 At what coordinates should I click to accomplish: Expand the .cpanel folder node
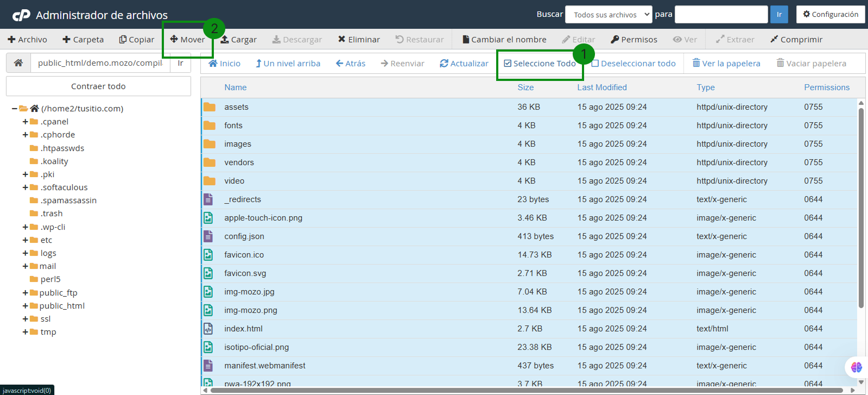pos(26,122)
